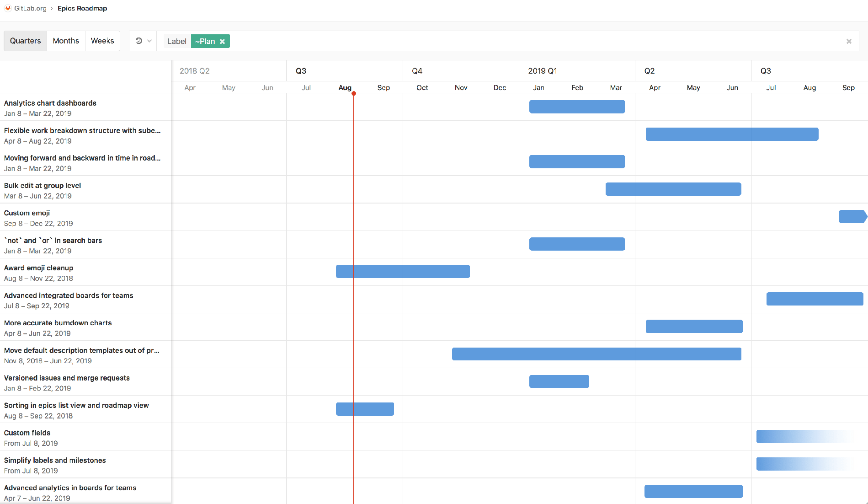Open the Custom emoji epic
The width and height of the screenshot is (868, 504).
27,213
